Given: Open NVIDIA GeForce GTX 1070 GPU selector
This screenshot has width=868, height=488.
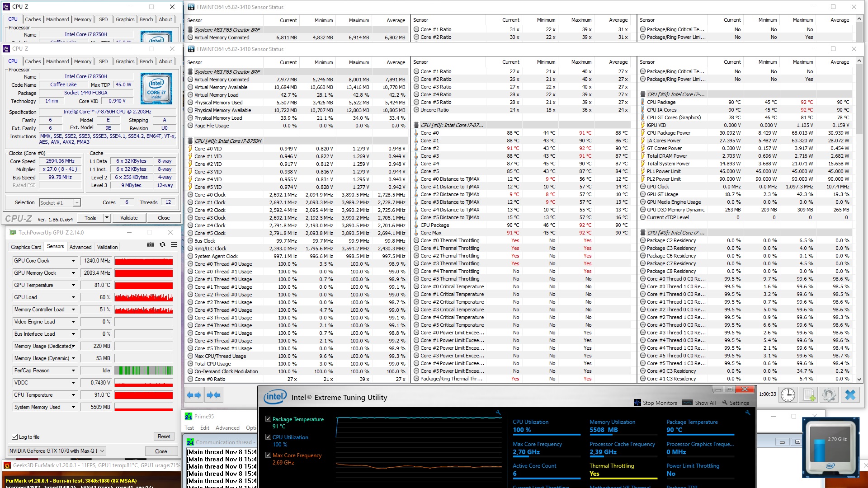Looking at the screenshot, I should (x=57, y=451).
